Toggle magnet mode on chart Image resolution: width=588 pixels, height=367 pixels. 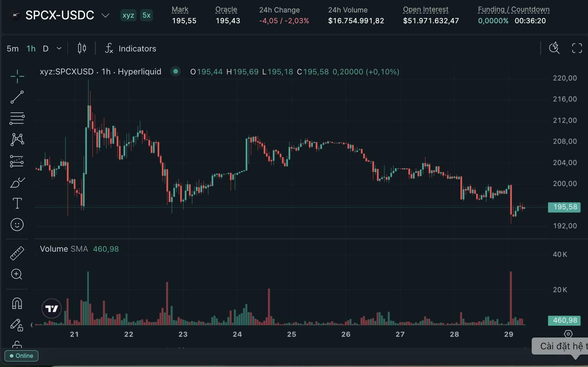tap(17, 303)
